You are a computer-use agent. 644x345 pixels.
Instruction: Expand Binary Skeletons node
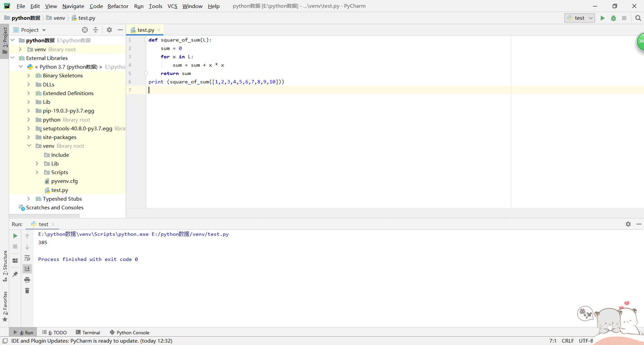29,75
